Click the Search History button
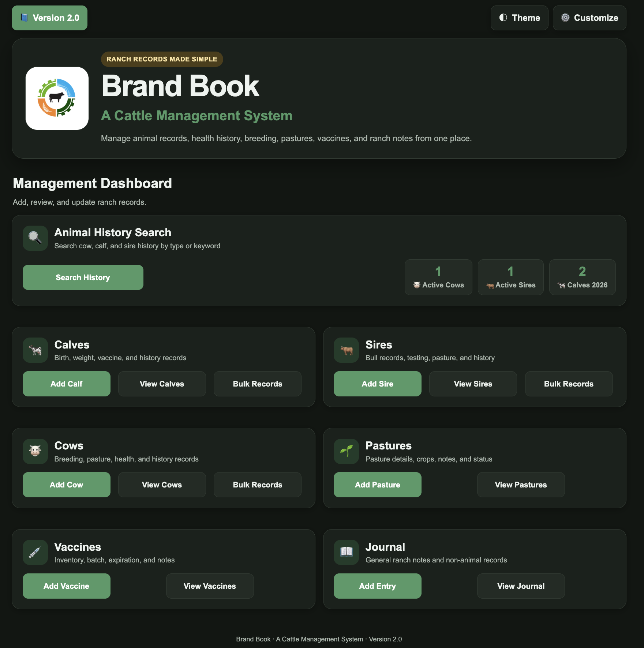Screen dimensions: 644x648 (83, 278)
